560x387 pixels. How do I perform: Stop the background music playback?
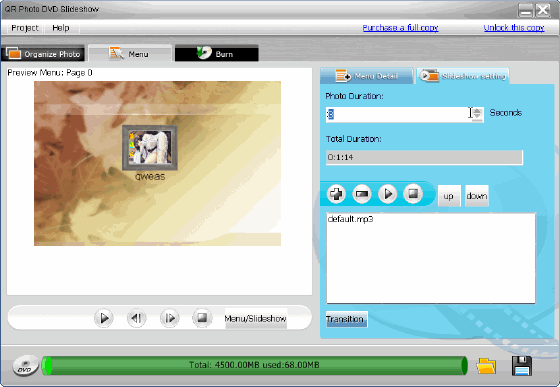coord(413,194)
